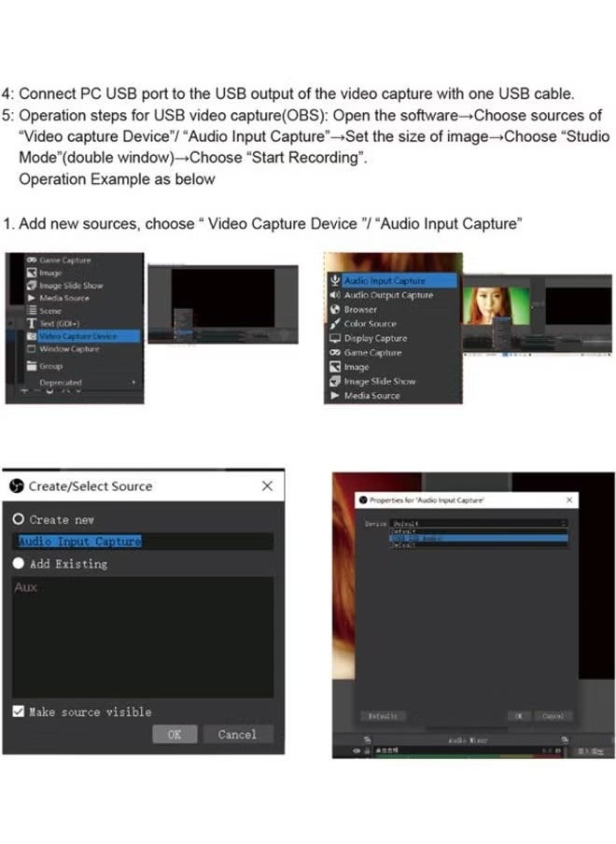Click the brush icon for Color Source
Viewport: 616px width, 844px height.
pyautogui.click(x=335, y=324)
